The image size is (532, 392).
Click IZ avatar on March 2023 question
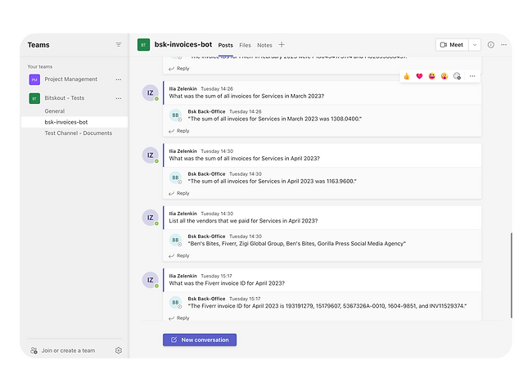click(x=150, y=92)
